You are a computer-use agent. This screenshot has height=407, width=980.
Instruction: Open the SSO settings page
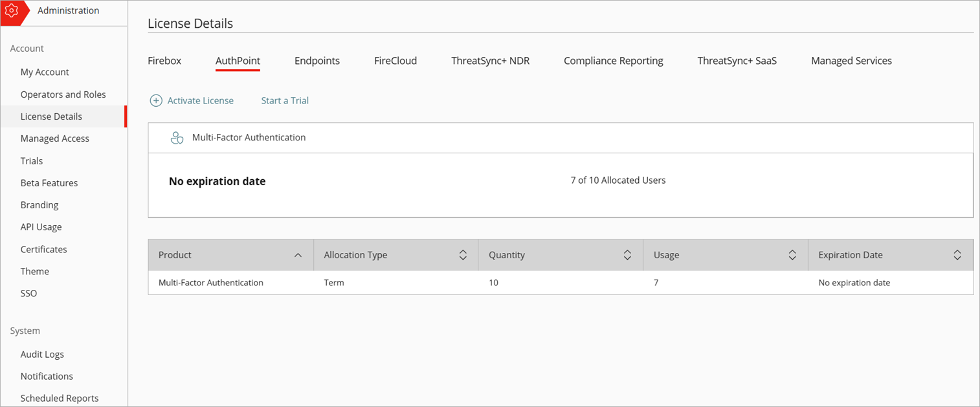28,294
